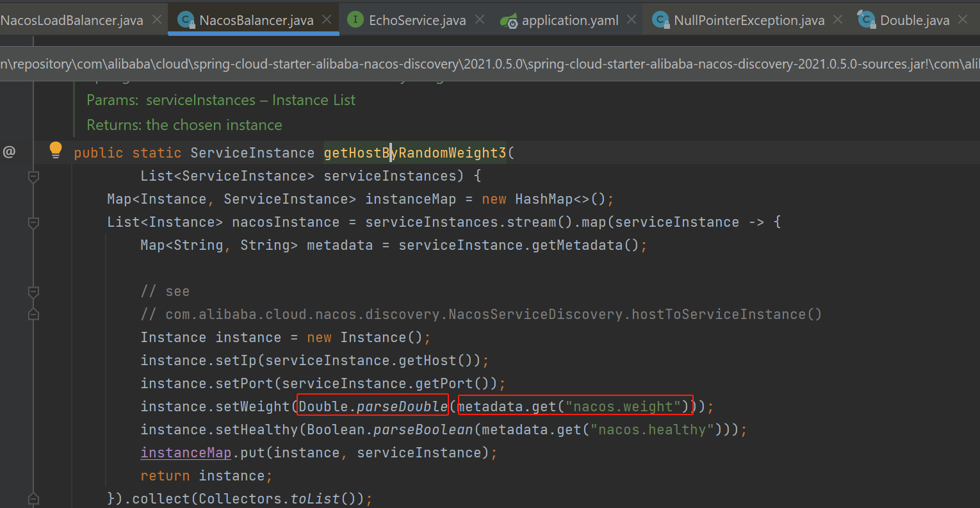Click 'Params: serviceInstances' doc line

point(221,100)
